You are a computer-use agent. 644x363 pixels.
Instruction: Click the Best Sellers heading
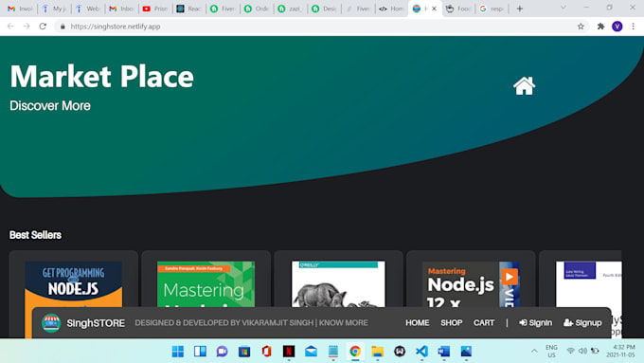(x=35, y=235)
